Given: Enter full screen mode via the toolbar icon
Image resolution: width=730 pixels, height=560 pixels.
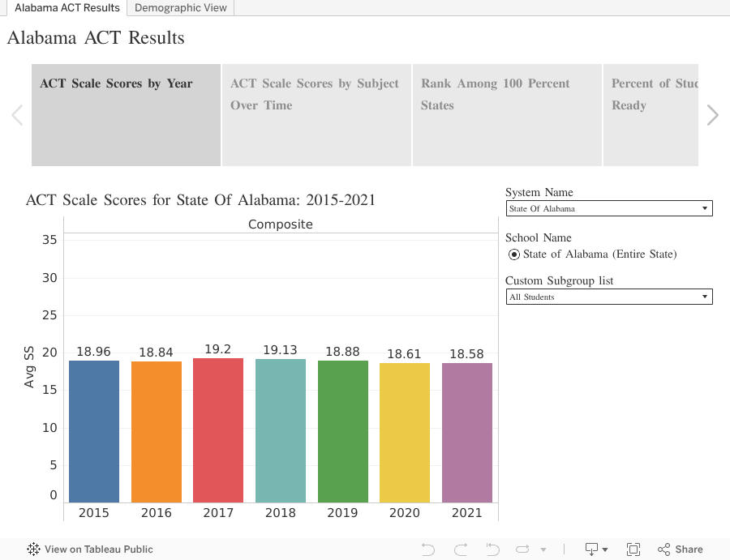Looking at the screenshot, I should [x=633, y=549].
